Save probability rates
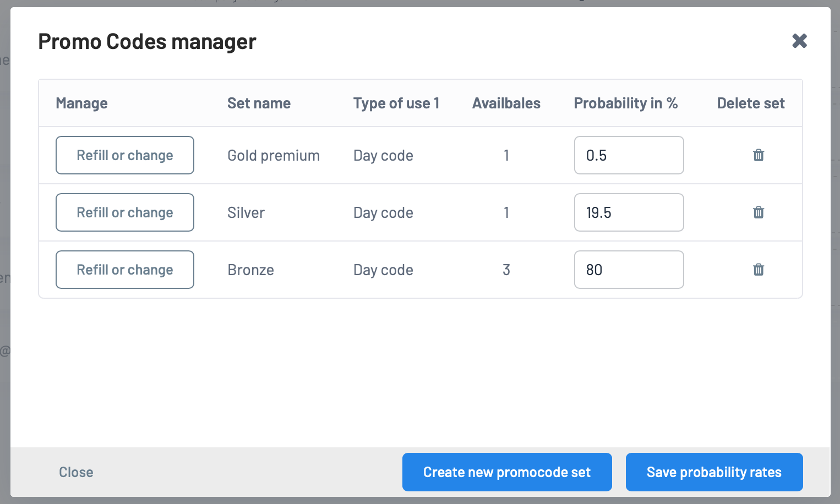This screenshot has width=840, height=504. tap(714, 472)
